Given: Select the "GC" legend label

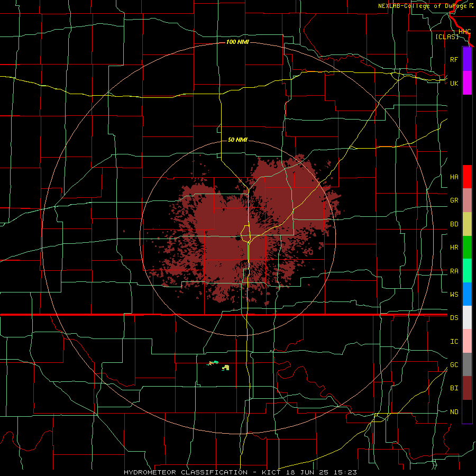Looking at the screenshot, I should point(454,364).
